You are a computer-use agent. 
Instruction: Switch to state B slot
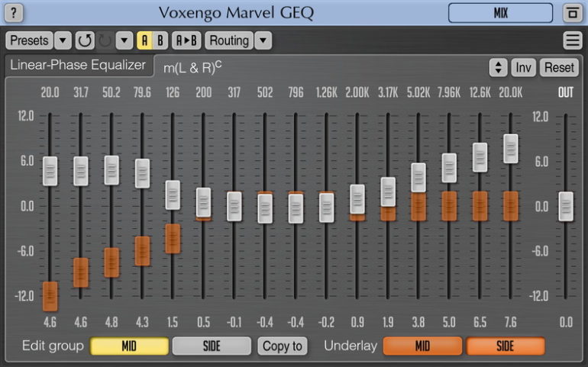click(x=160, y=40)
